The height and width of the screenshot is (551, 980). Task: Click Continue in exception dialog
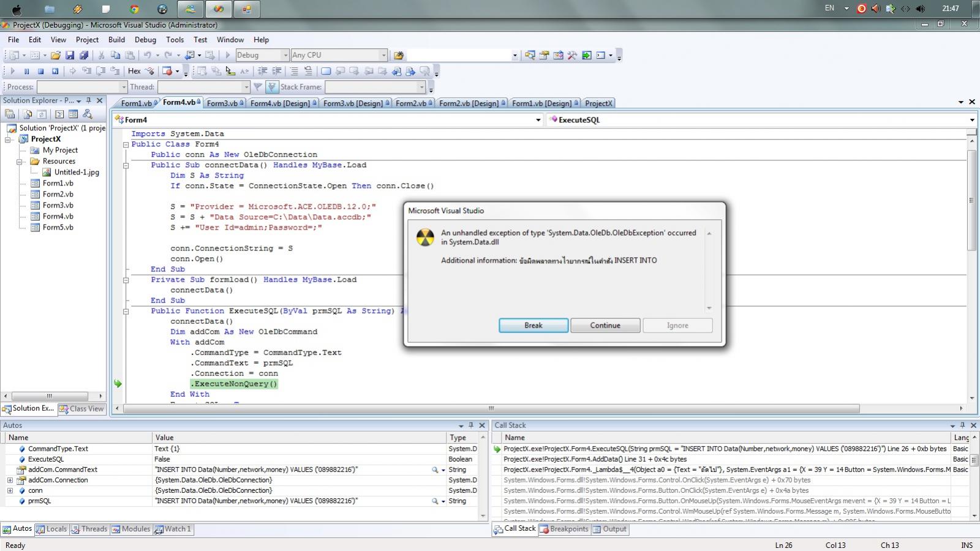605,326
